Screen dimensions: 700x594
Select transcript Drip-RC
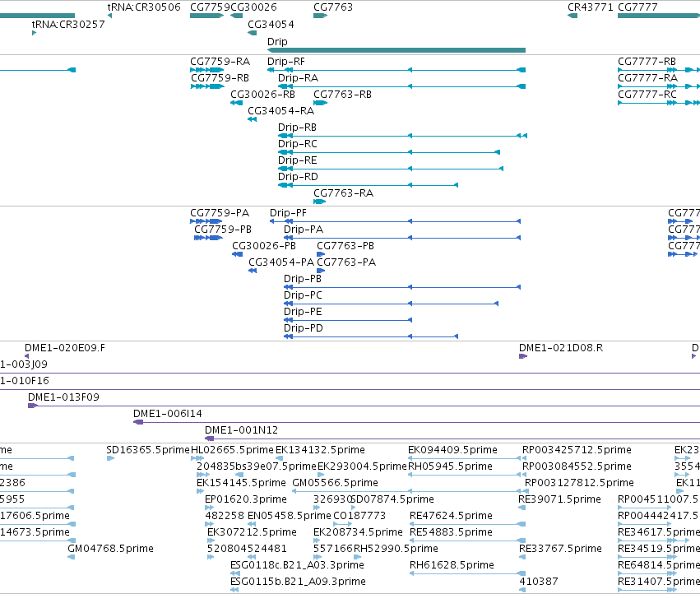(298, 144)
